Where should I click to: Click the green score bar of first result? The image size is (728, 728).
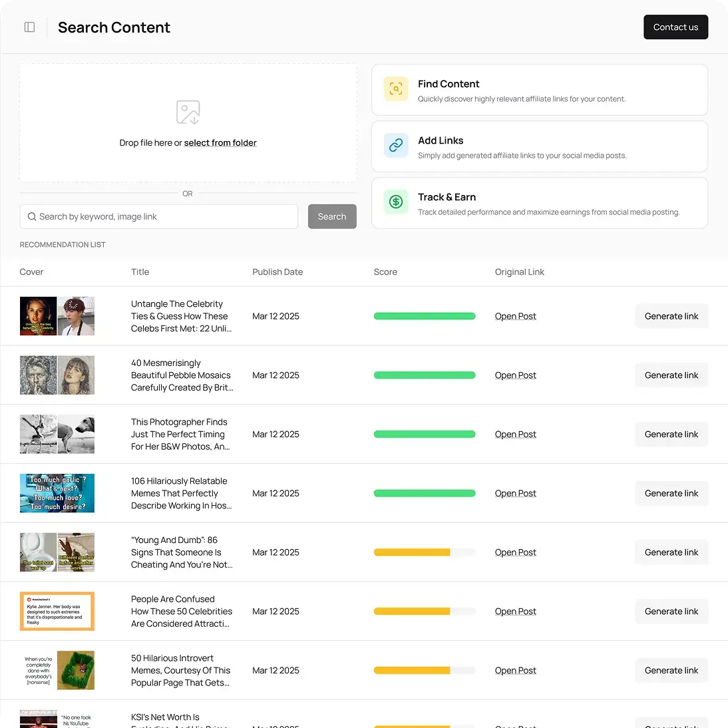pos(425,316)
